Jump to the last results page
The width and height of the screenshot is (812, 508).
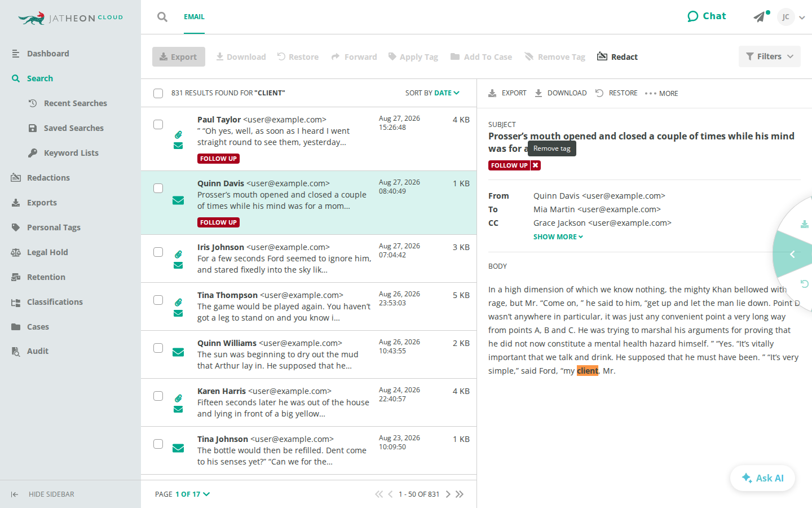pos(460,494)
